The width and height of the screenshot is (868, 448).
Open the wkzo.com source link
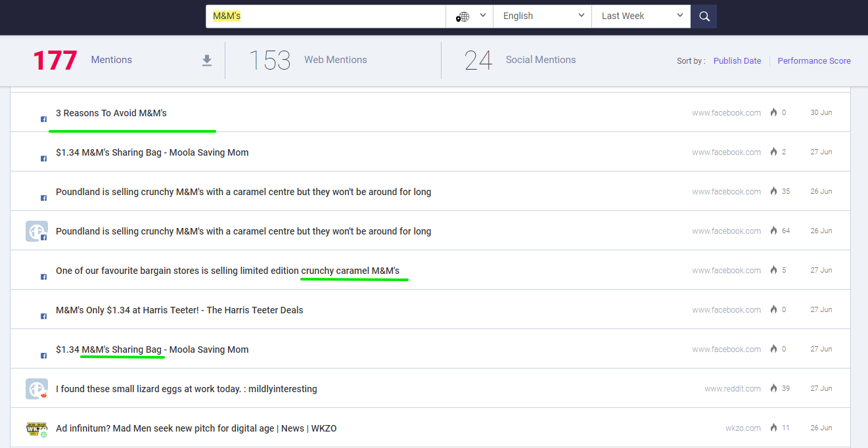[x=743, y=428]
